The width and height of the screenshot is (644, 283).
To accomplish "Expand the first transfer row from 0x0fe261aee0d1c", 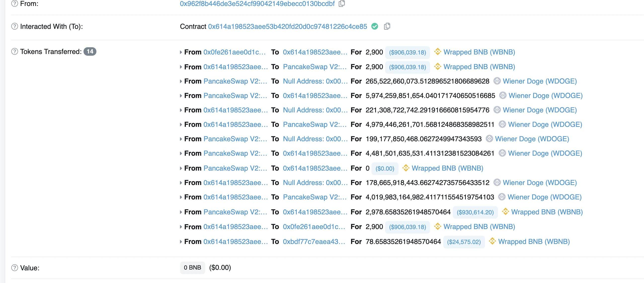I will coord(181,52).
